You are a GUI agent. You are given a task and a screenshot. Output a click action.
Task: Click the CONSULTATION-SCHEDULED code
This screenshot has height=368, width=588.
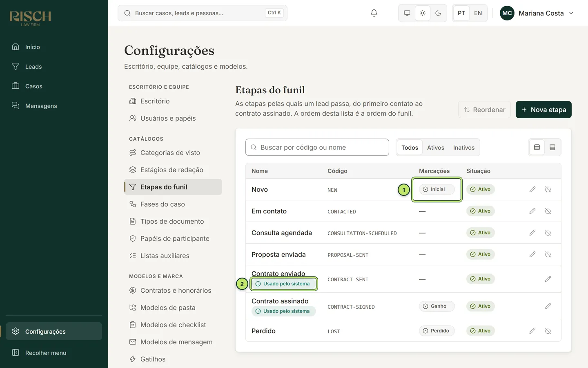tap(362, 233)
